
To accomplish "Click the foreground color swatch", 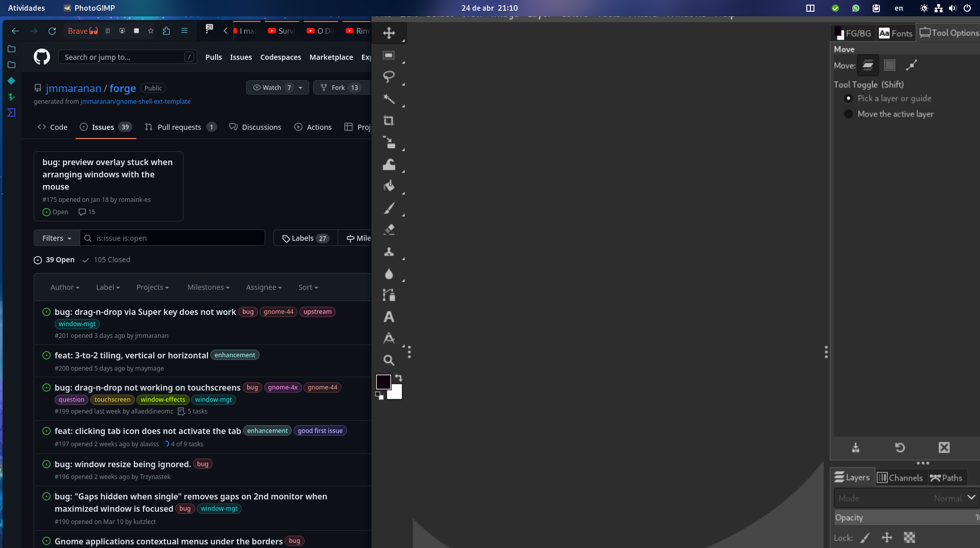I will [384, 381].
